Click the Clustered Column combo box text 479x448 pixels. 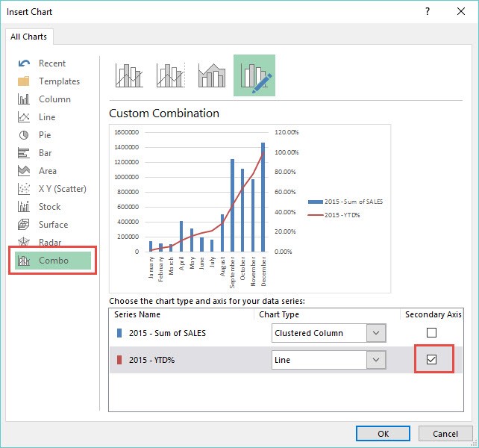pyautogui.click(x=309, y=333)
